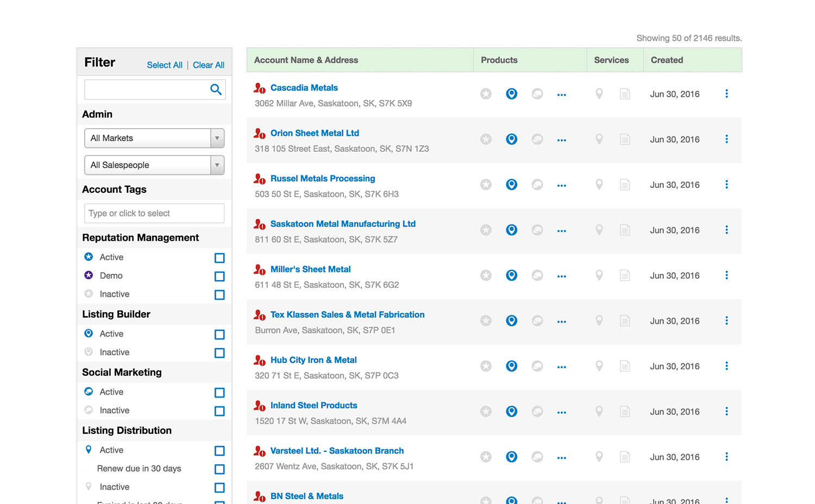
Task: Open the ellipsis product icon for Miller's Sheet Metal
Action: 561,275
